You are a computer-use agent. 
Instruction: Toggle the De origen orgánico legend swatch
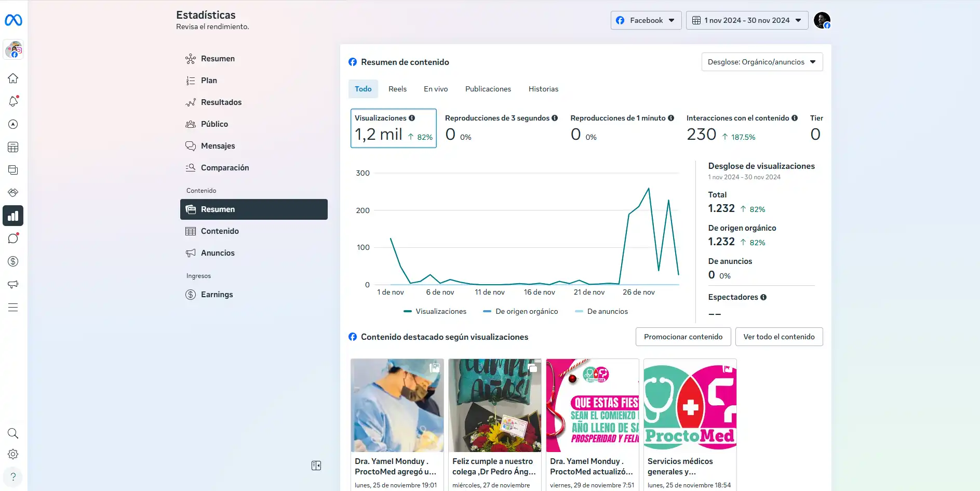[x=487, y=311]
